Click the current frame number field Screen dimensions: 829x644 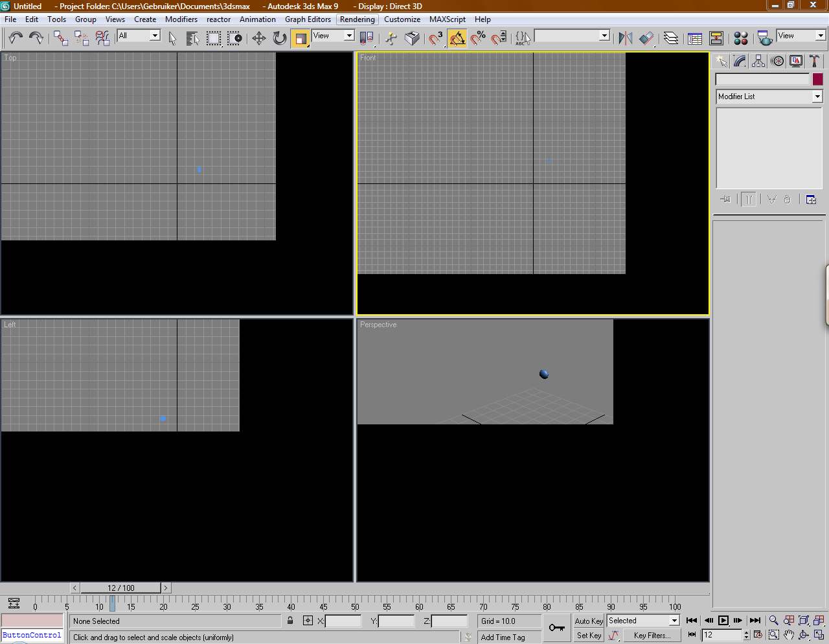coord(721,635)
